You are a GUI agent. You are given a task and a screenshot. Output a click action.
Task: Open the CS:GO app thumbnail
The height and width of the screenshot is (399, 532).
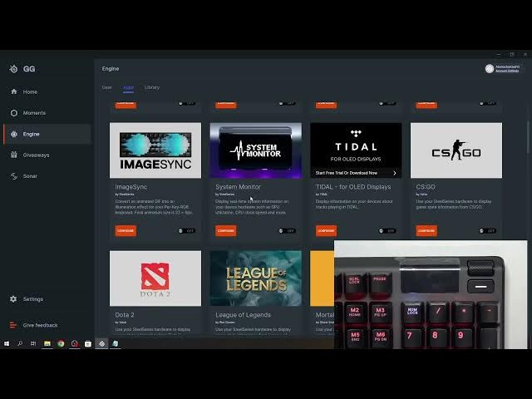(x=456, y=150)
